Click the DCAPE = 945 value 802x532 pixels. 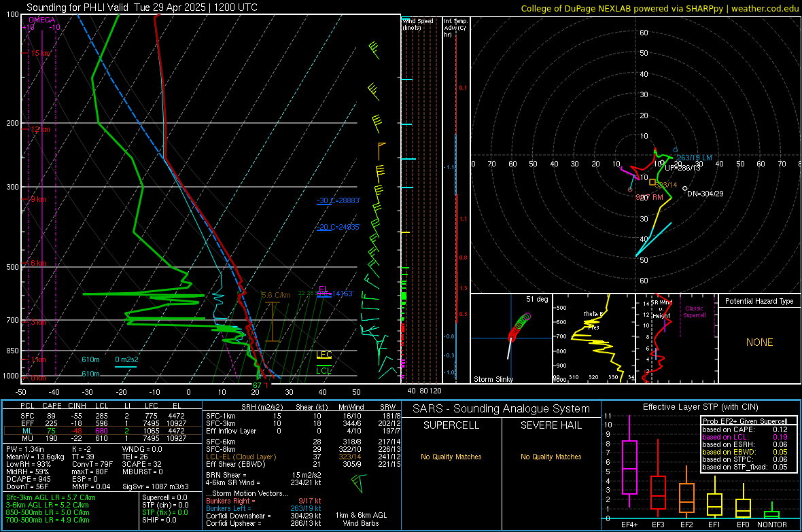tap(29, 479)
